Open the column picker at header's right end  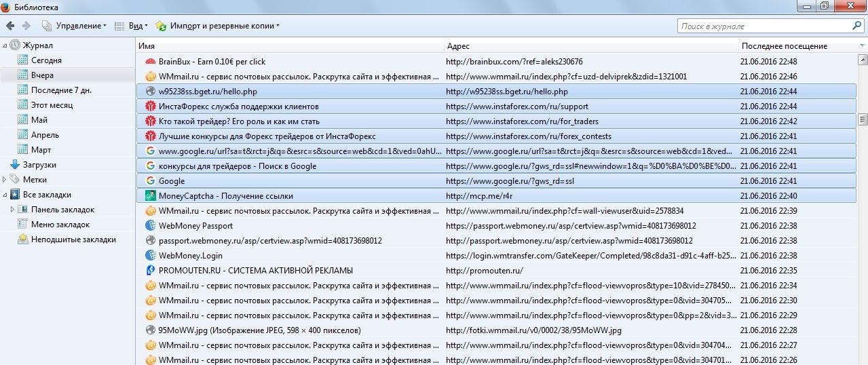(862, 46)
